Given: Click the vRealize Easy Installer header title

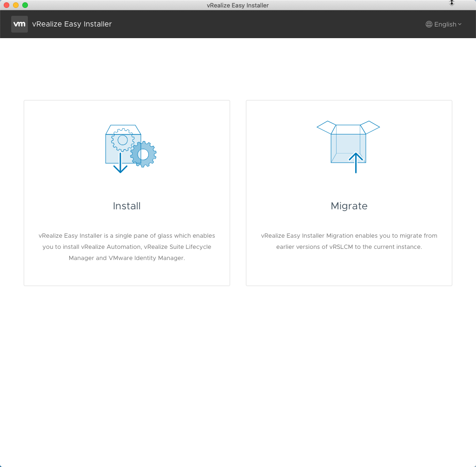Looking at the screenshot, I should 72,24.
